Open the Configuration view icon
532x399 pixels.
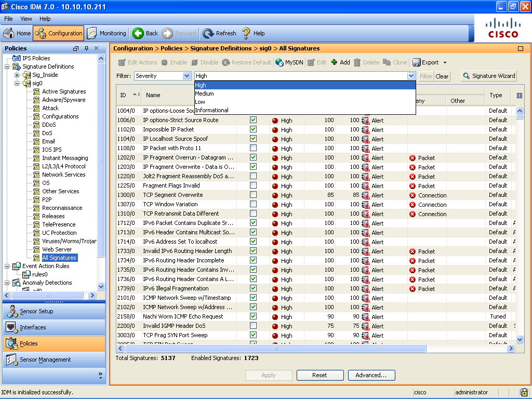tap(41, 33)
